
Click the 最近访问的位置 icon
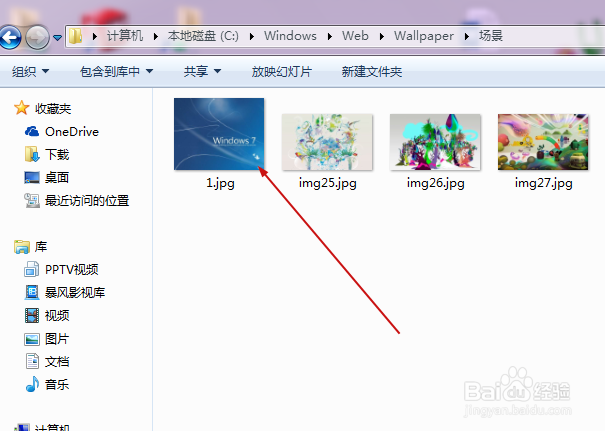[32, 200]
